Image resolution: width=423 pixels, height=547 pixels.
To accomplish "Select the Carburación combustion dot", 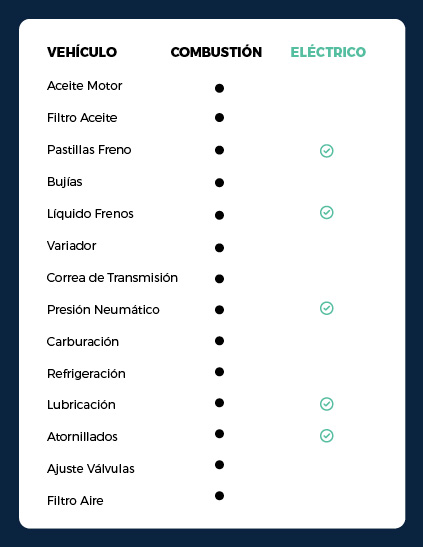I will click(219, 341).
